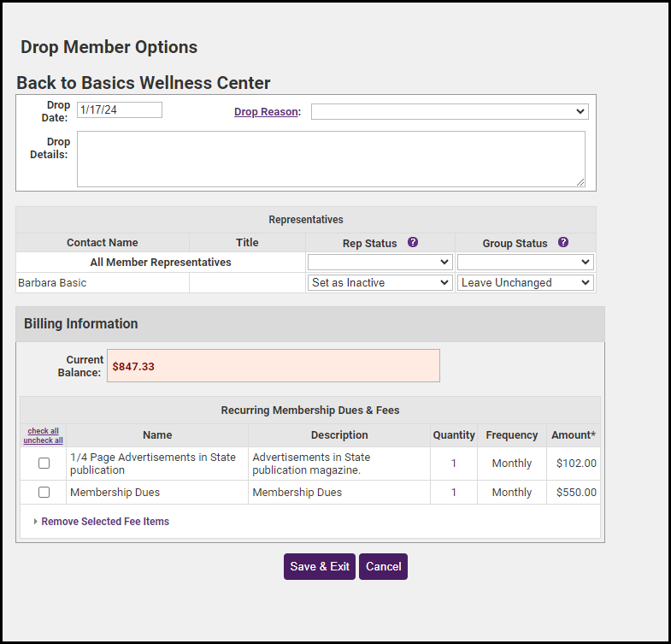Change Barbara Basic's 'Set as Inactive' dropdown
671x644 pixels.
(380, 283)
